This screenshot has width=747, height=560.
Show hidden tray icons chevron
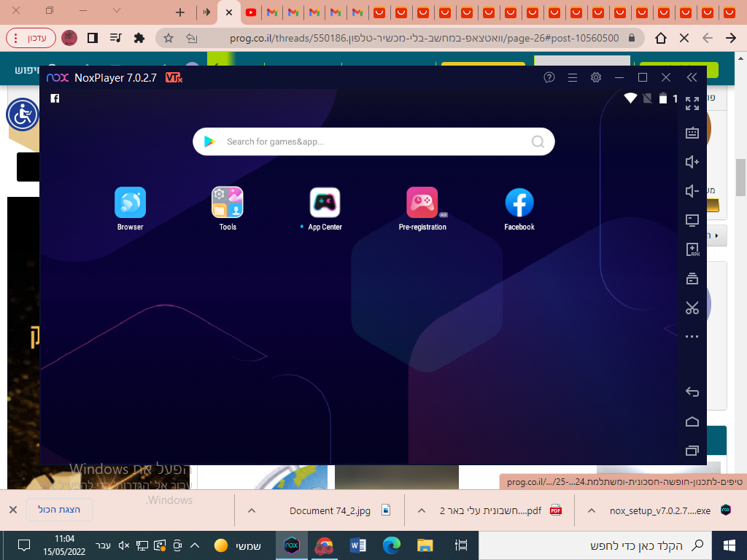coord(195,545)
